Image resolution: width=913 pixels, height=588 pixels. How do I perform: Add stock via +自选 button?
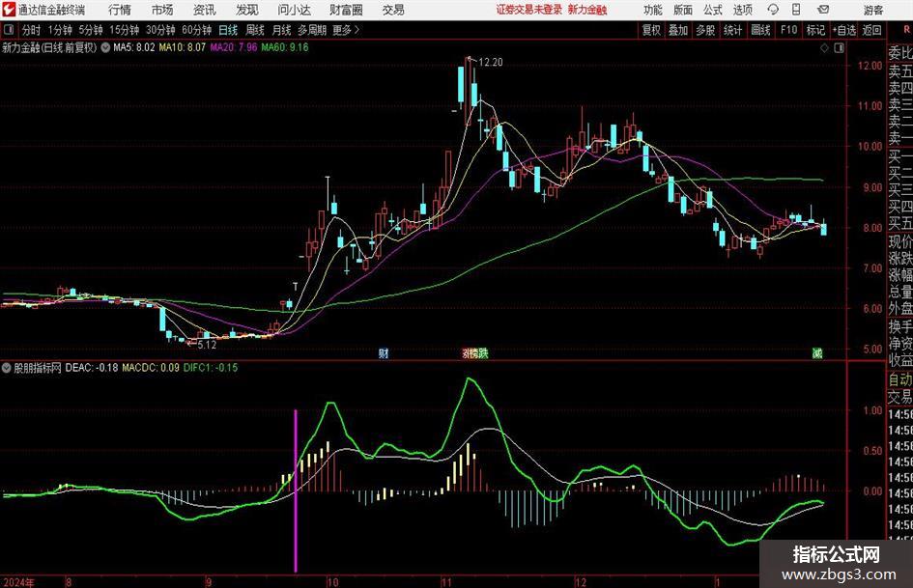844,30
